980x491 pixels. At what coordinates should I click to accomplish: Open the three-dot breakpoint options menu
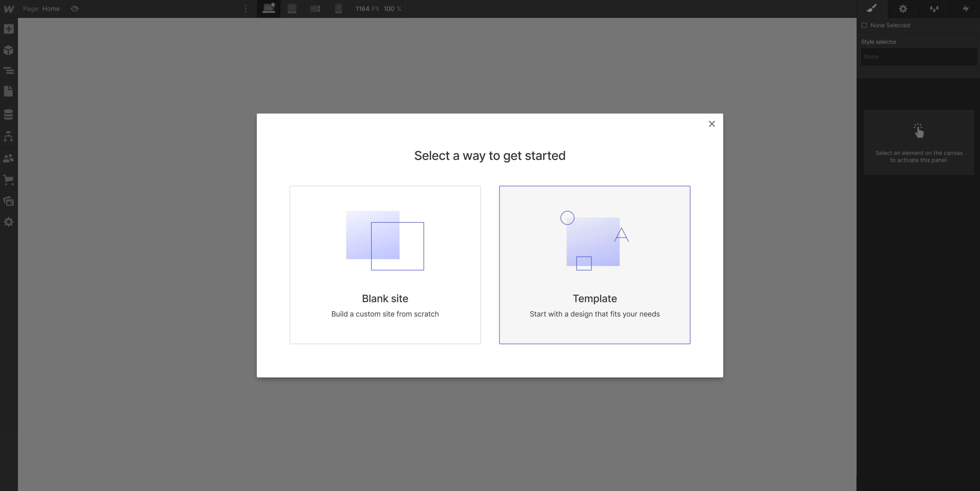tap(245, 9)
